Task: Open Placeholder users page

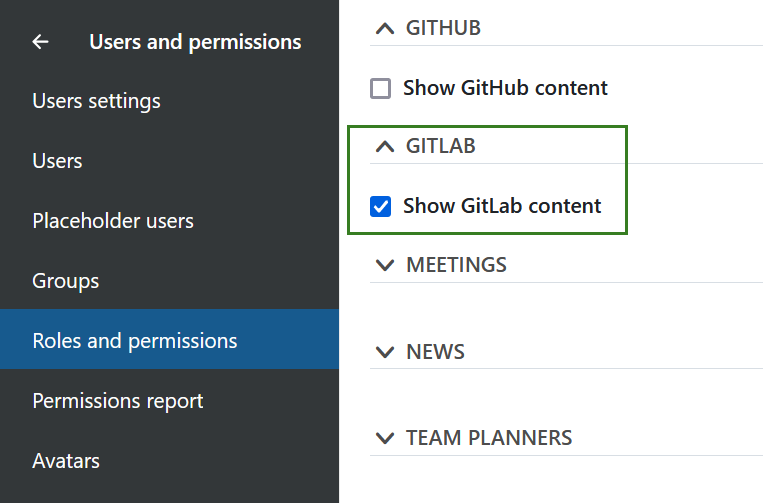Action: pyautogui.click(x=113, y=221)
